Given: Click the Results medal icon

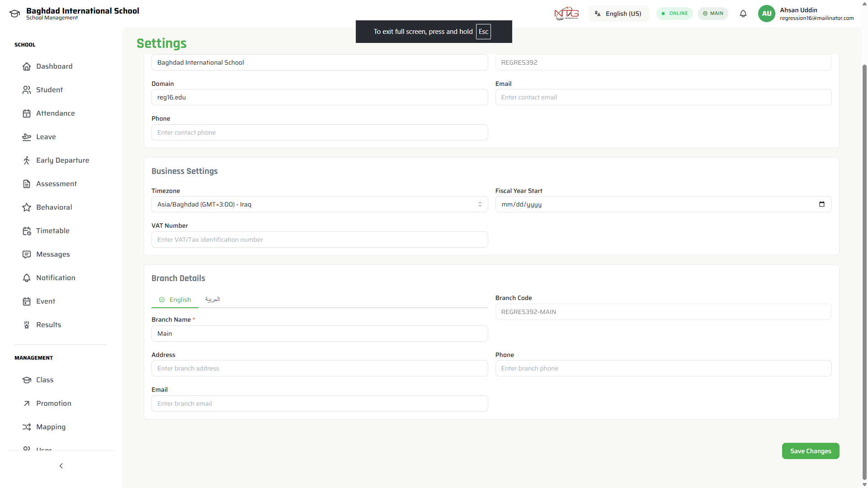Looking at the screenshot, I should point(27,325).
